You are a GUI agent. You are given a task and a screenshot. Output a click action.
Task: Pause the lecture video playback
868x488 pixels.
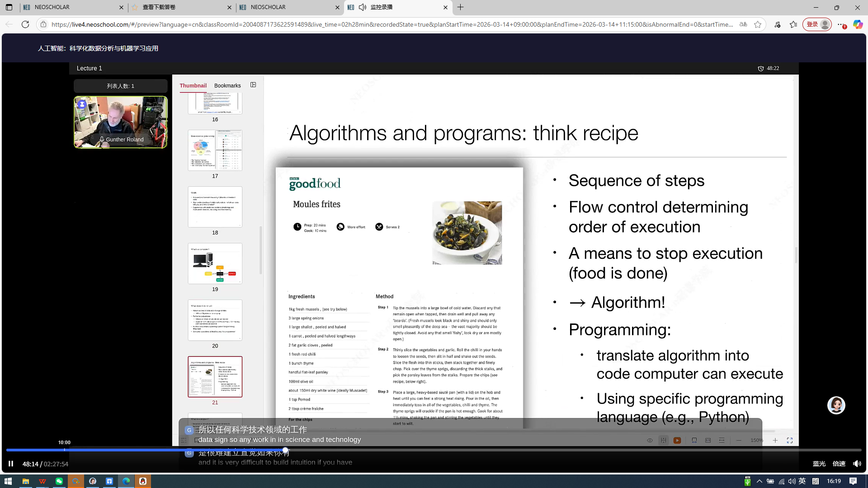[11, 464]
